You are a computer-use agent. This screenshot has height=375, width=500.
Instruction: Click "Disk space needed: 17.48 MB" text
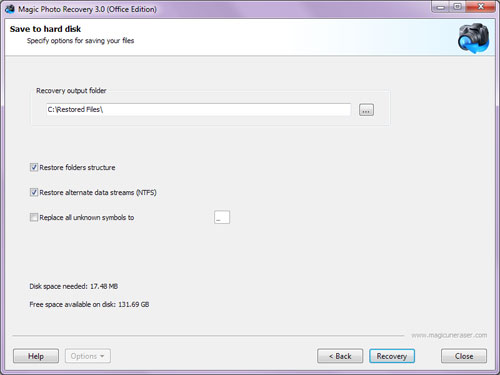74,286
